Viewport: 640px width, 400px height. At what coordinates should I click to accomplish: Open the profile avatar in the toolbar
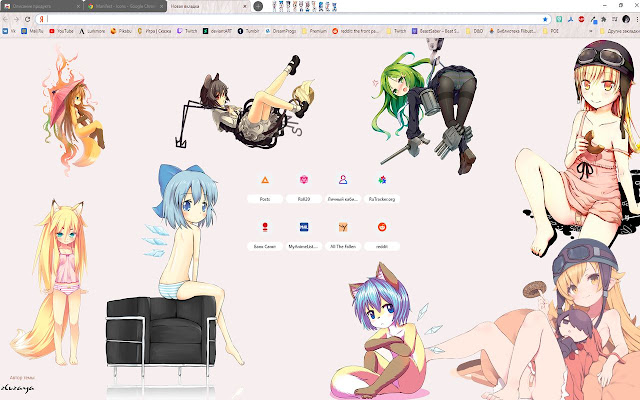(x=626, y=19)
